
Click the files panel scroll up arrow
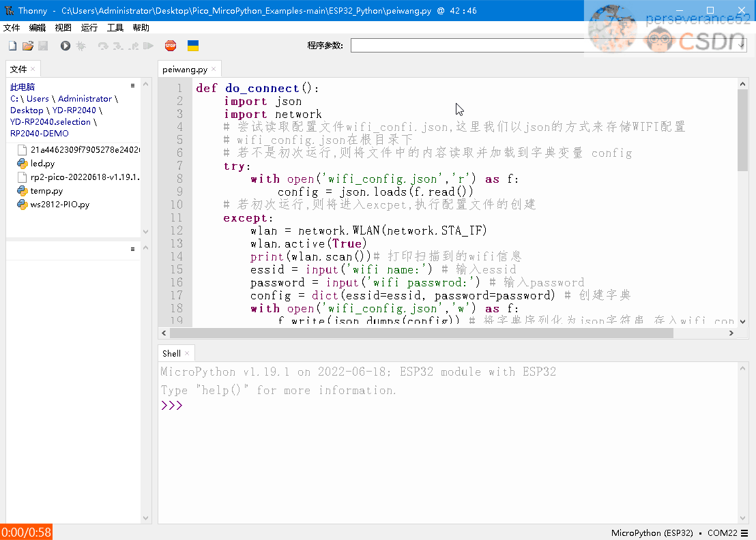(145, 84)
